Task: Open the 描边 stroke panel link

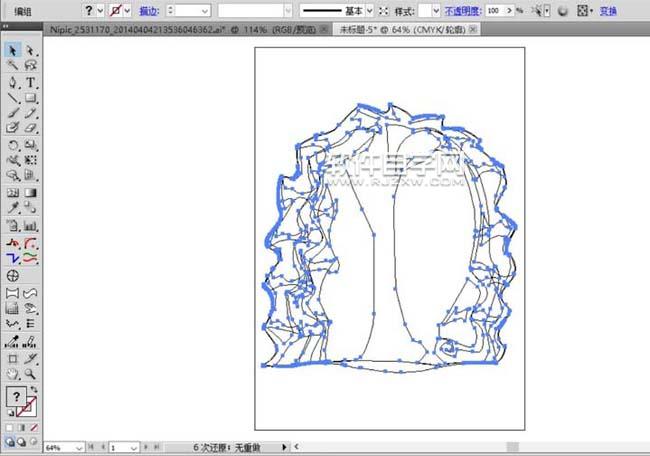Action: [149, 11]
